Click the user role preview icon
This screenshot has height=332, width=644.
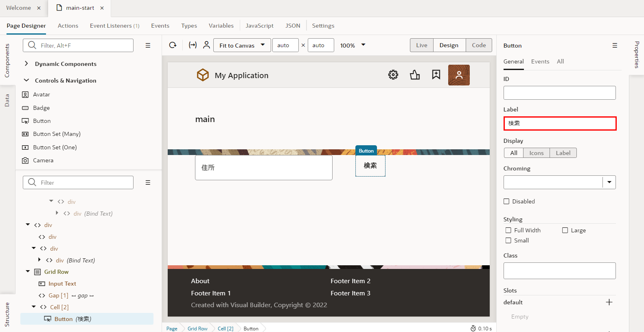[206, 45]
